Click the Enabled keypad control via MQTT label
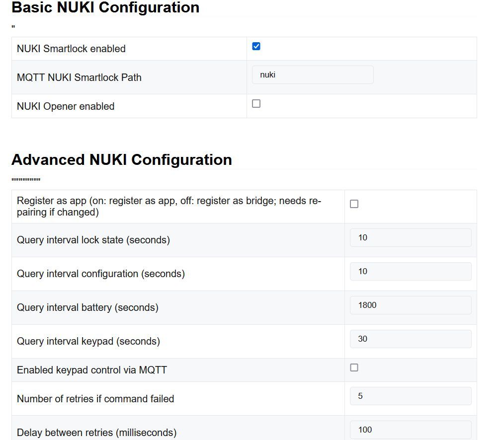This screenshot has height=440, width=504. (92, 370)
